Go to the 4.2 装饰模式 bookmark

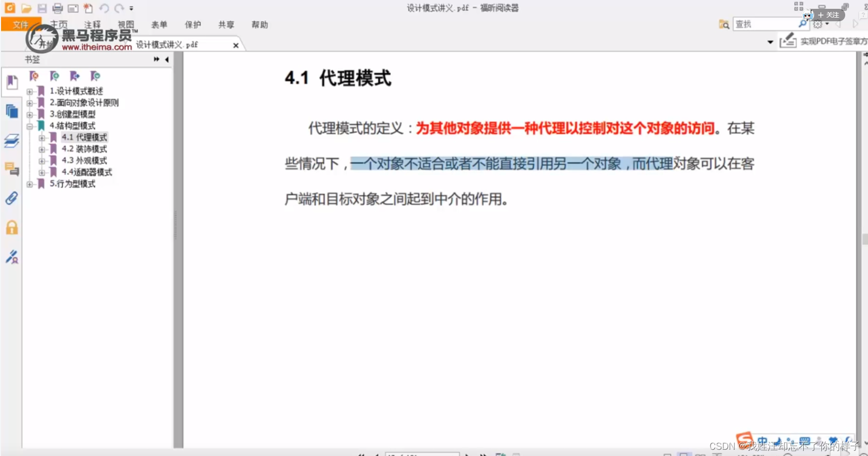pos(84,149)
